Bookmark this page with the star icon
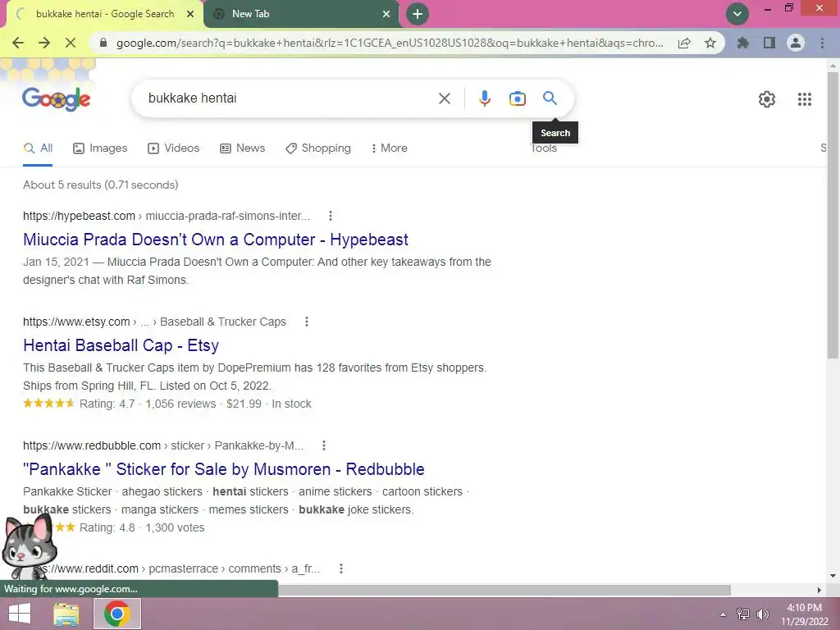840x630 pixels. 710,43
